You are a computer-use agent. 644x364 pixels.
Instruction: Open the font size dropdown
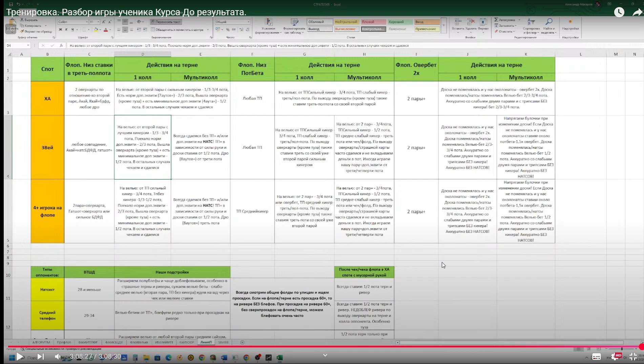(98, 22)
